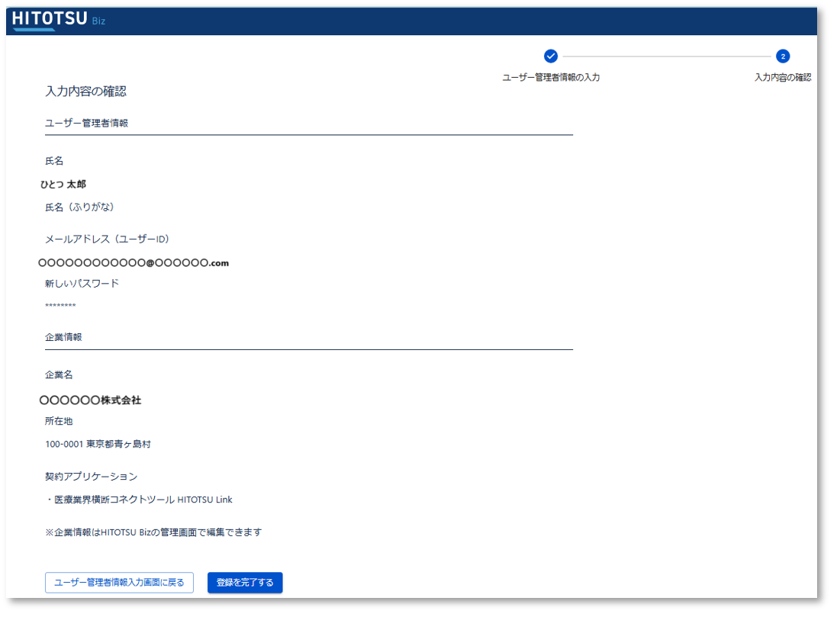Click the line connecting the two steps
The image size is (840, 617).
tap(667, 56)
